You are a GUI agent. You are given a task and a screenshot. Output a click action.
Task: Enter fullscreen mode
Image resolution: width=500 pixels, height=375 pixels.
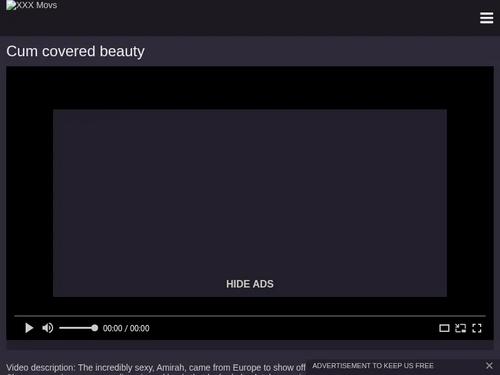click(x=477, y=328)
